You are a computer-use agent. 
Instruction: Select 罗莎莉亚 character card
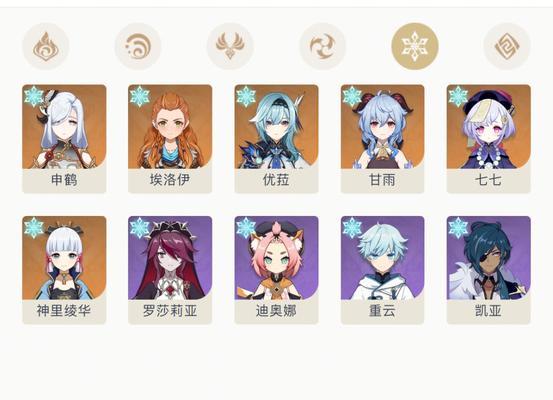(170, 270)
